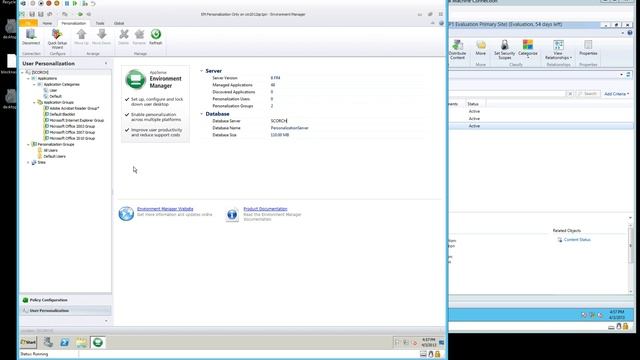
Task: Click the Policy Configuration icon in navigation pane
Action: pos(25,300)
